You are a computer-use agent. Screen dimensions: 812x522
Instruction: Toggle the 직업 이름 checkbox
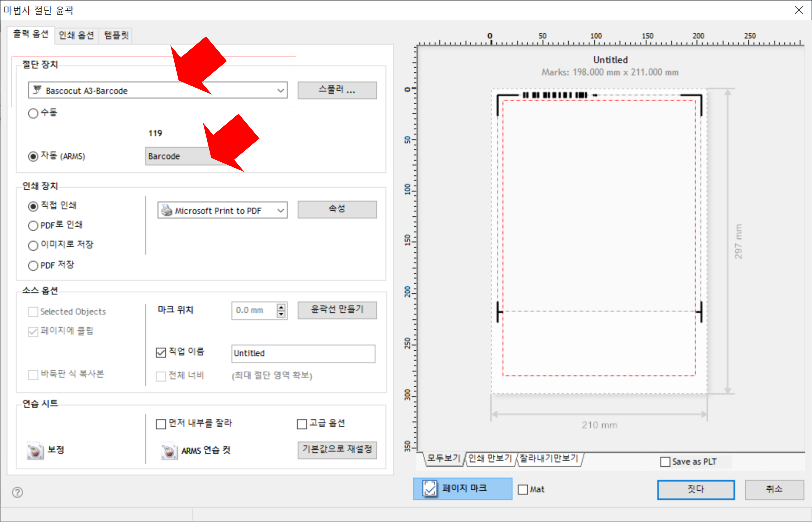click(x=161, y=352)
